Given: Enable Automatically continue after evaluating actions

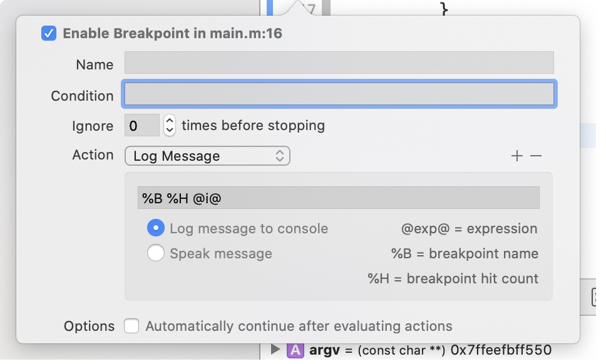Looking at the screenshot, I should [x=131, y=326].
